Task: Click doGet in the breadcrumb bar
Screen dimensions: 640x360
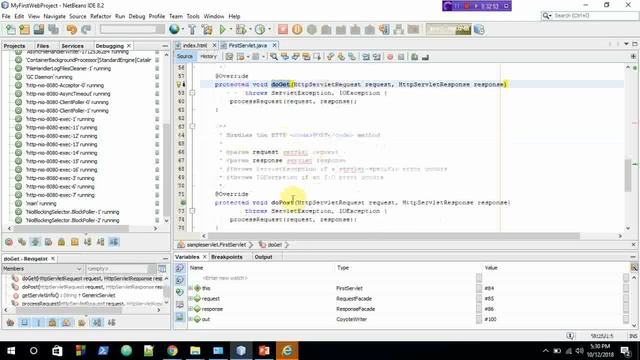Action: click(274, 245)
